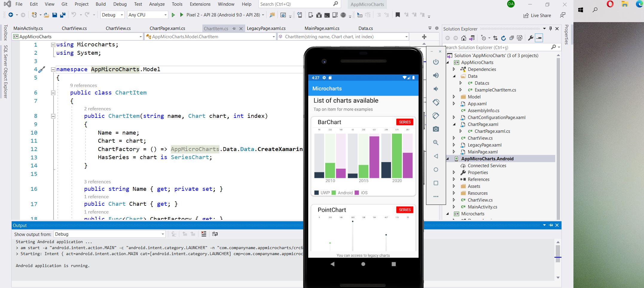644x288 pixels.
Task: Toggle Auto Hide pin on Solution Explorer
Action: (550, 29)
